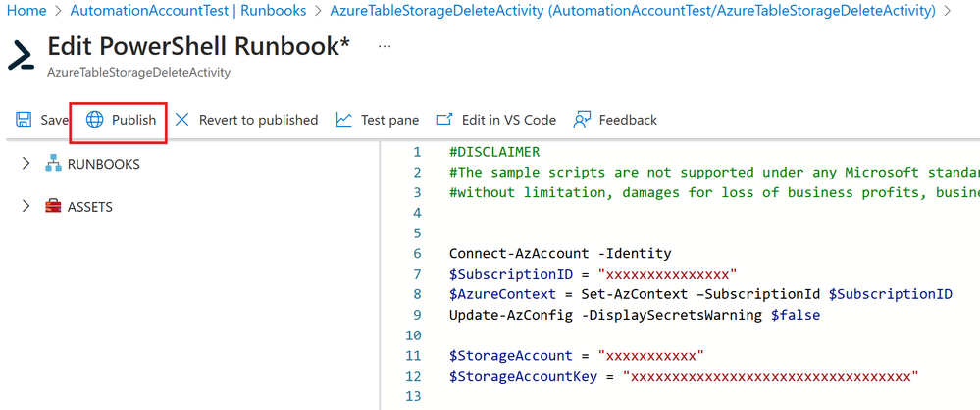Open AutomationAccountTest | Runbooks breadcrumb

(x=188, y=10)
